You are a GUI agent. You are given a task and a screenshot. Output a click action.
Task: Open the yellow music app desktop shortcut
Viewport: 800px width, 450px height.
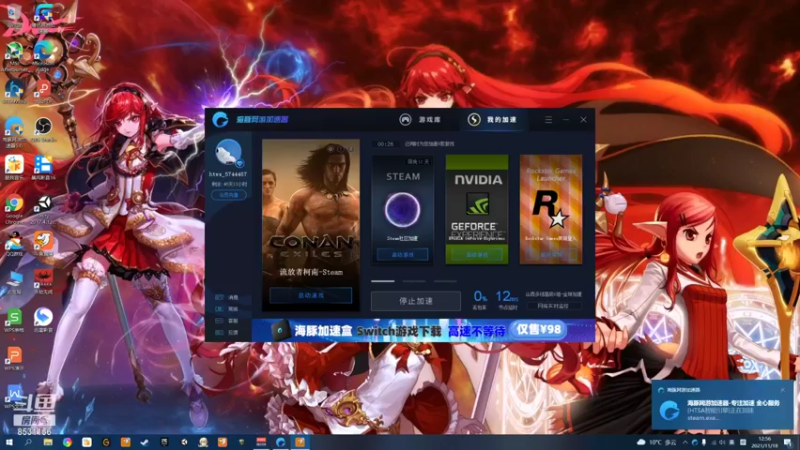point(14,168)
